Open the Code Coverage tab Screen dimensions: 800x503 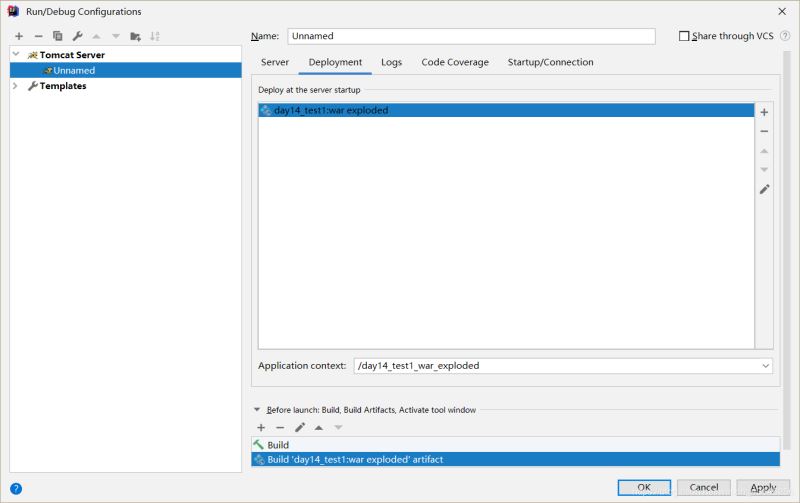point(455,62)
